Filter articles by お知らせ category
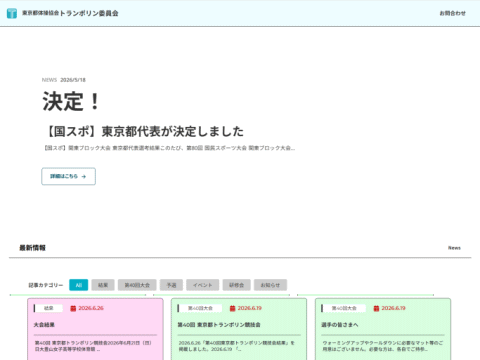480x360 pixels. 270,285
